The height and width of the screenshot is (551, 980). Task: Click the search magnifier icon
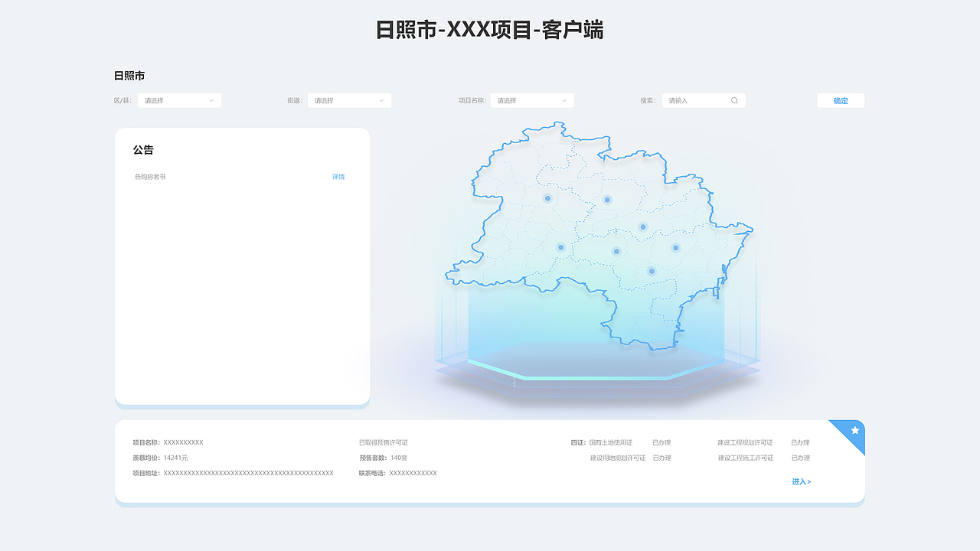734,100
